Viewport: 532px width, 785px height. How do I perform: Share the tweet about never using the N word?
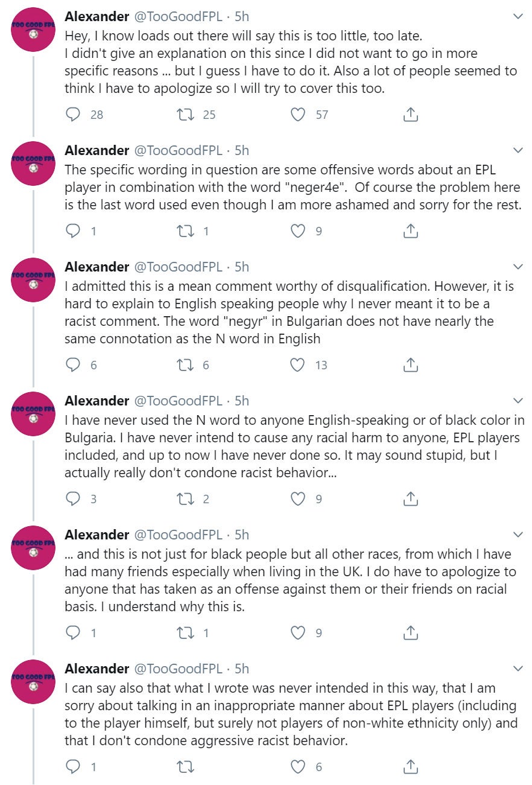click(x=410, y=498)
